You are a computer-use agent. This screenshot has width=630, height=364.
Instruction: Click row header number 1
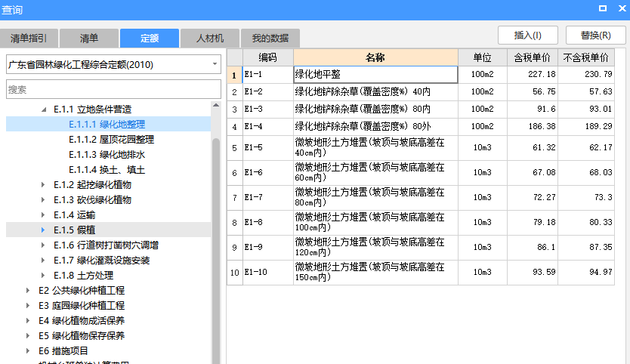[235, 75]
